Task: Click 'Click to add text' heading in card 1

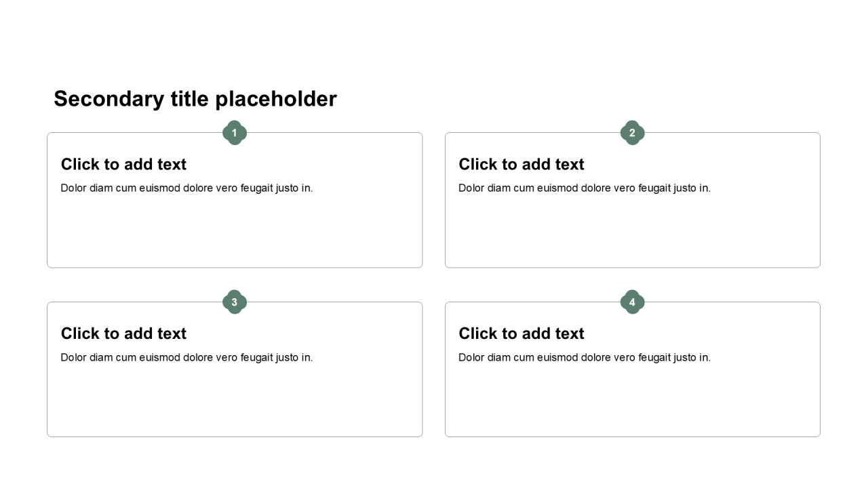Action: pyautogui.click(x=123, y=165)
